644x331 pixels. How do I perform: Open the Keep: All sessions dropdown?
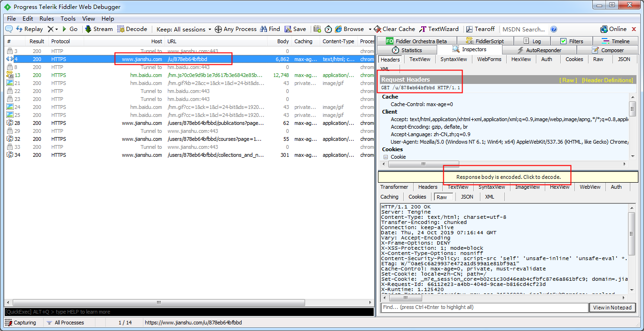(184, 29)
